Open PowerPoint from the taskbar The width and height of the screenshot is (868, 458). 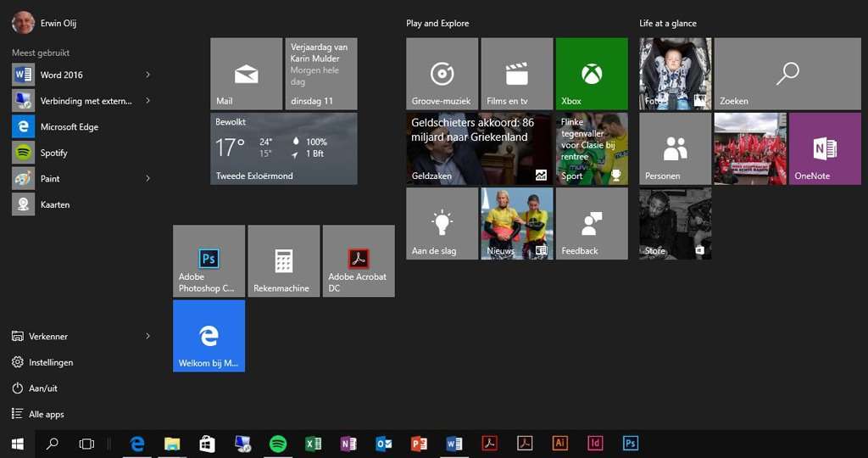click(x=419, y=444)
